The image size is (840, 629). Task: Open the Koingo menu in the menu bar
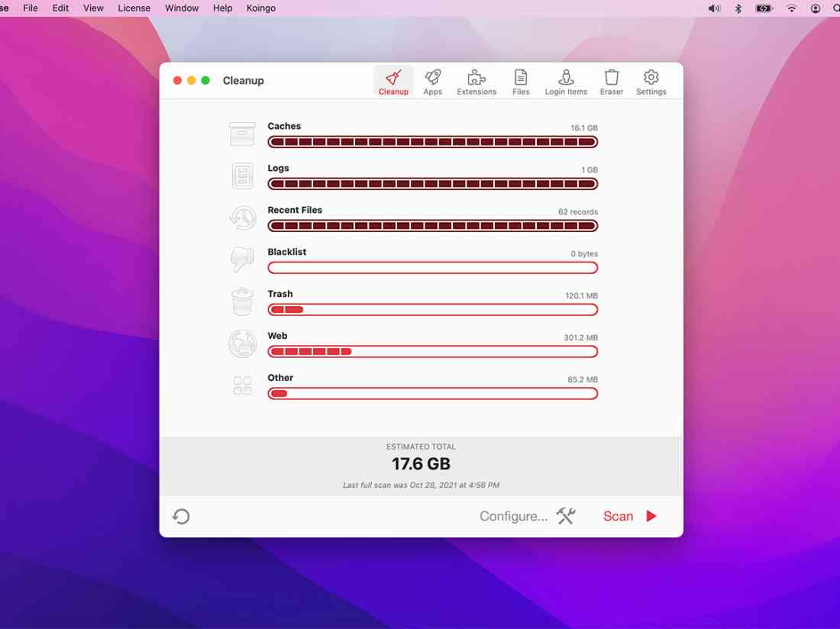point(261,8)
